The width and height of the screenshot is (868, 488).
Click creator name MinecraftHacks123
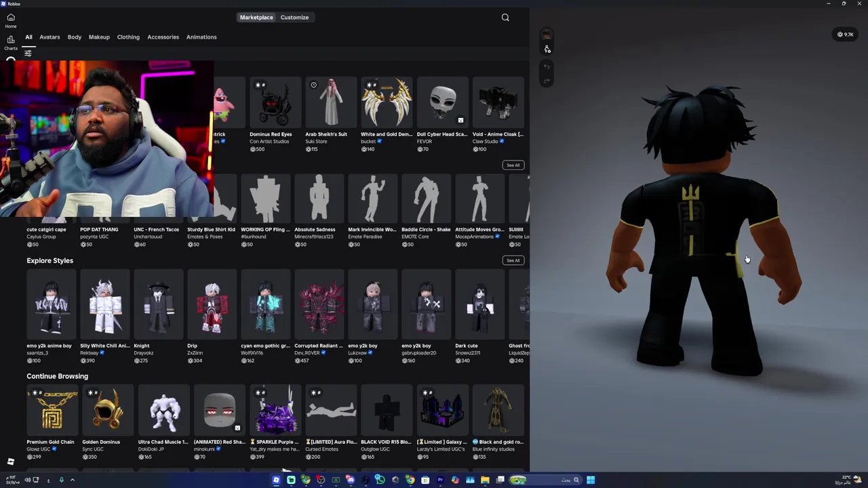tap(314, 237)
